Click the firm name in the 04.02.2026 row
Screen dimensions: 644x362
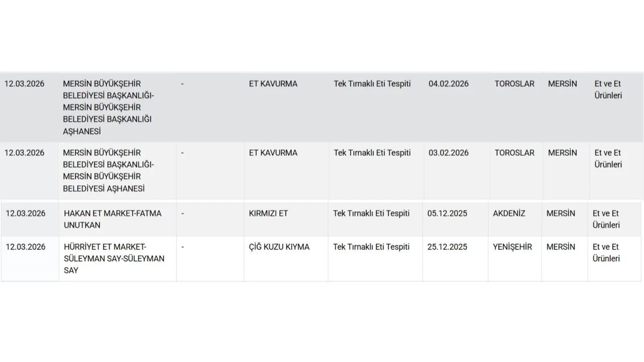pyautogui.click(x=108, y=108)
